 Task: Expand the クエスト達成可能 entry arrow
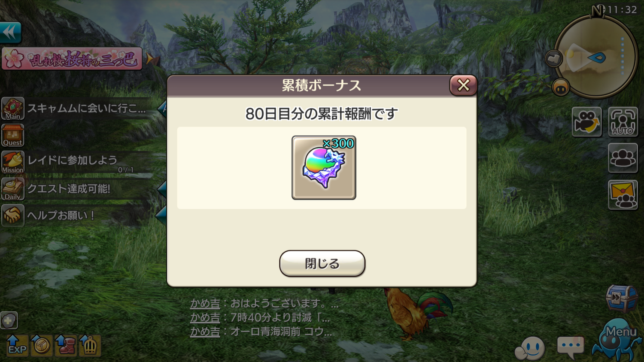coord(162,189)
